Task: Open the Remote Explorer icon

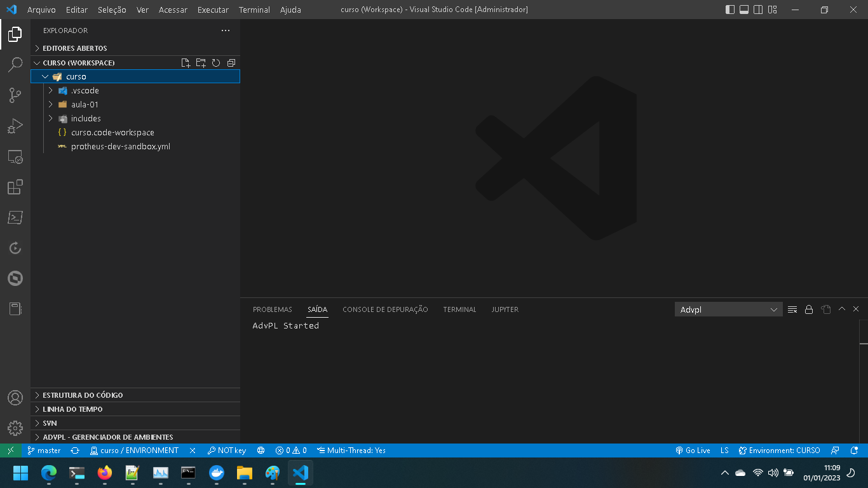Action: point(15,157)
